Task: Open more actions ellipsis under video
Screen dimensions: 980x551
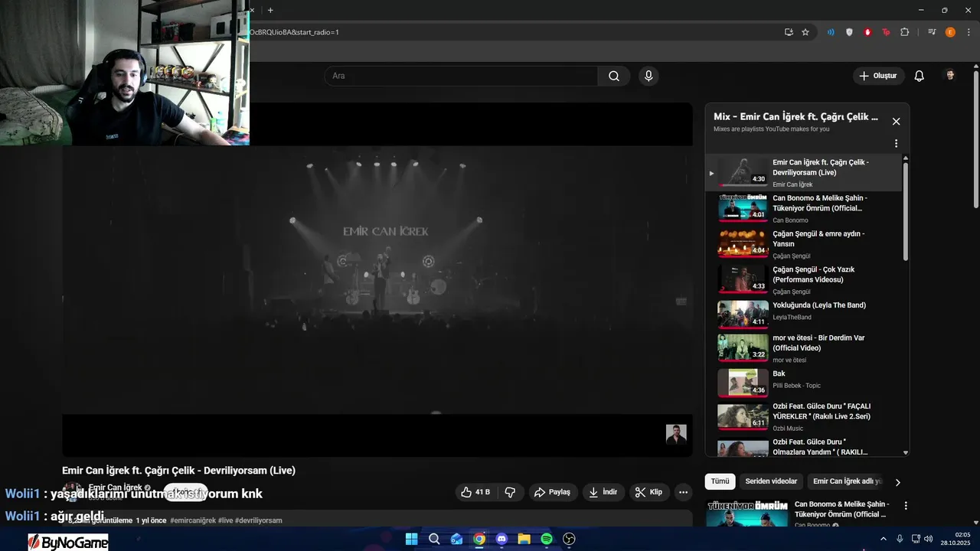Action: (x=683, y=492)
